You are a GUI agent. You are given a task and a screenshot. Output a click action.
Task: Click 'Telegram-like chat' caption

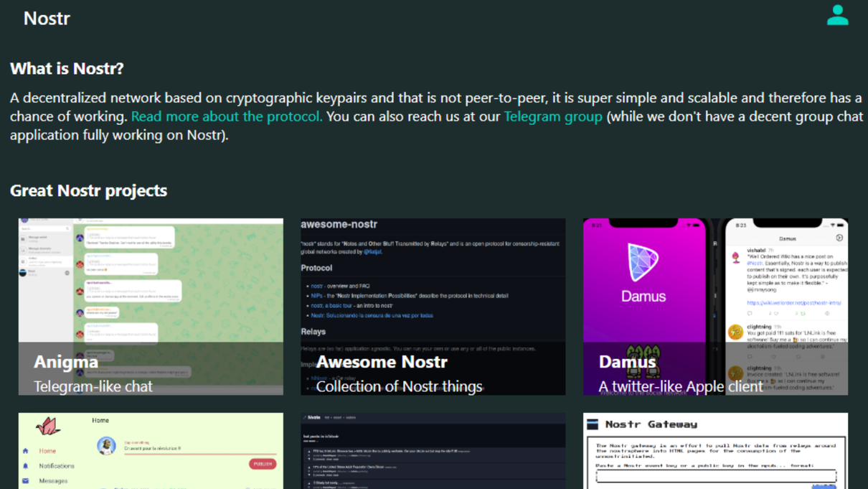click(x=93, y=386)
